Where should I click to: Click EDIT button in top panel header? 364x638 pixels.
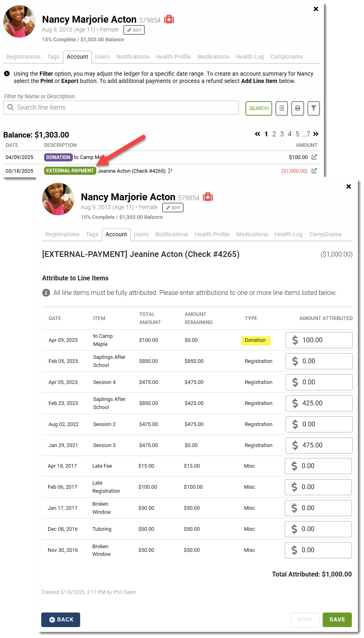[x=134, y=30]
